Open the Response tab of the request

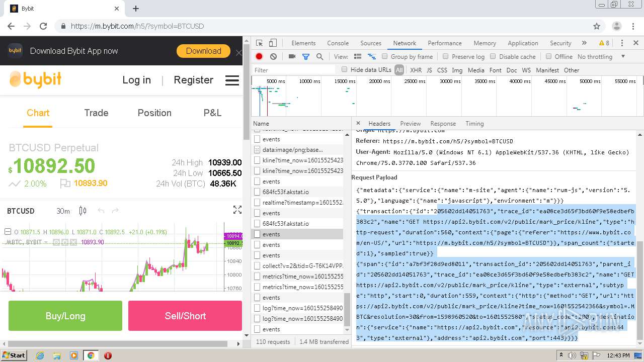click(x=443, y=123)
